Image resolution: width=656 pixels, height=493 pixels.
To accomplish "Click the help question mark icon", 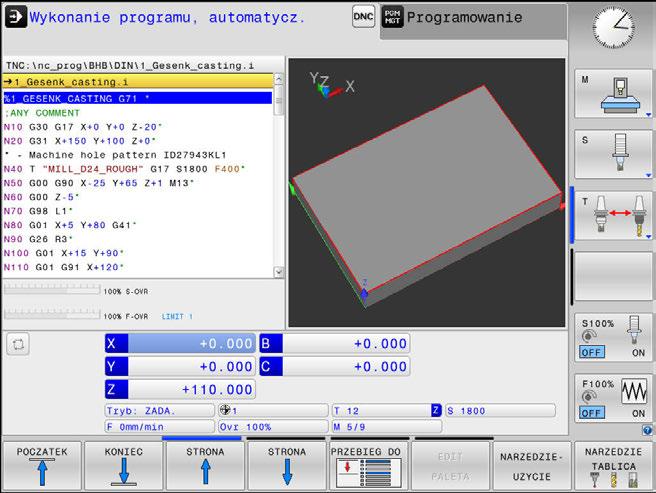I will tap(647, 430).
